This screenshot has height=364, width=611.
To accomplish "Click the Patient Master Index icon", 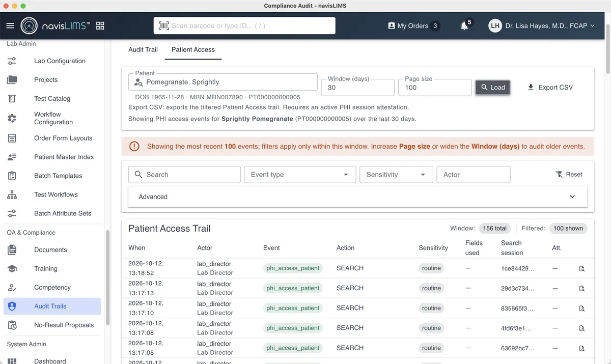I will (12, 157).
